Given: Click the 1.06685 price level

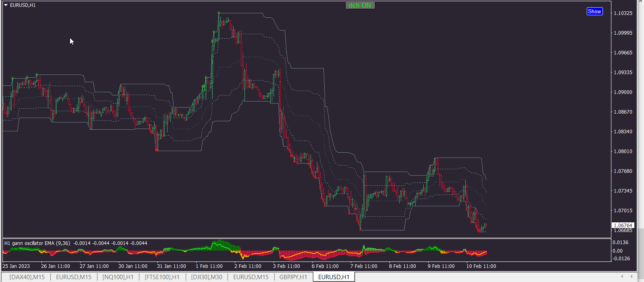Looking at the screenshot, I should (x=623, y=230).
